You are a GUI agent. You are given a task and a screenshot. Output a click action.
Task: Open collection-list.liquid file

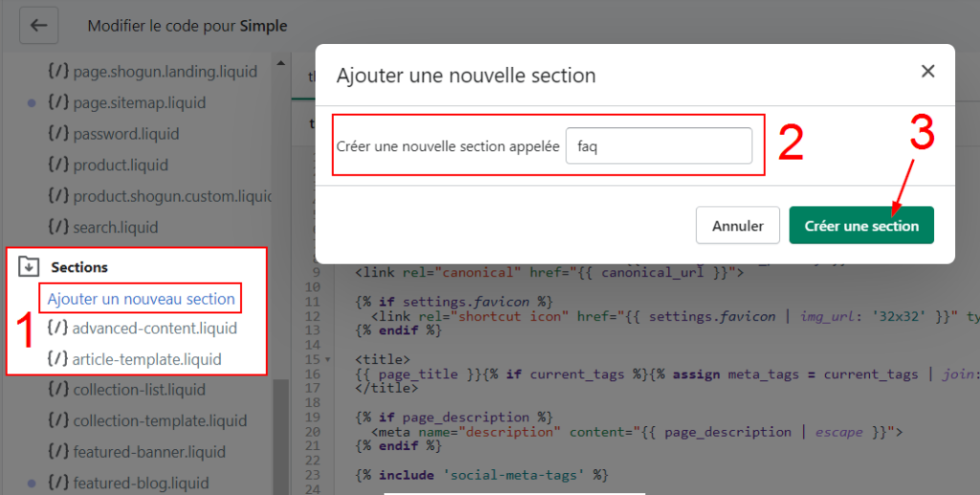tap(139, 390)
